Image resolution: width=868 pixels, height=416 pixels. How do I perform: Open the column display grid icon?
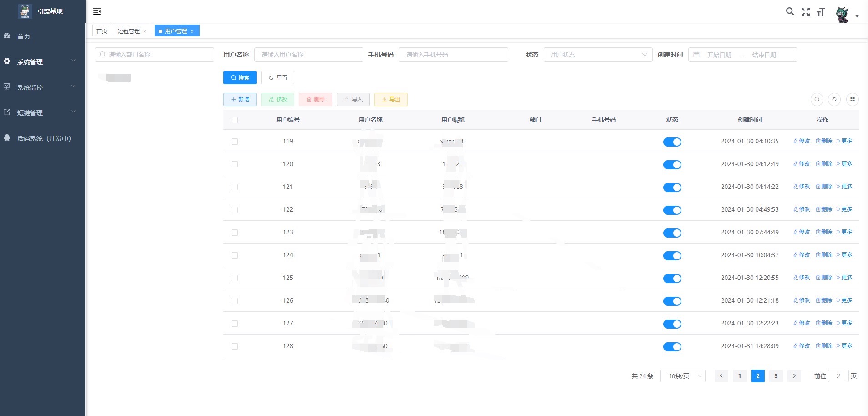click(x=853, y=99)
